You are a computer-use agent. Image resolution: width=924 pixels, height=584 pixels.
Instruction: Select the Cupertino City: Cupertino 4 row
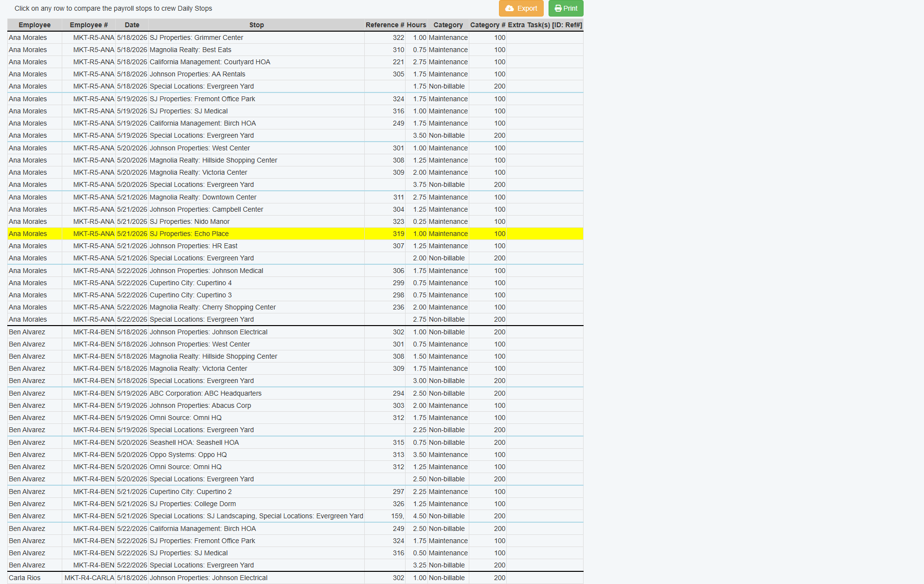point(295,283)
